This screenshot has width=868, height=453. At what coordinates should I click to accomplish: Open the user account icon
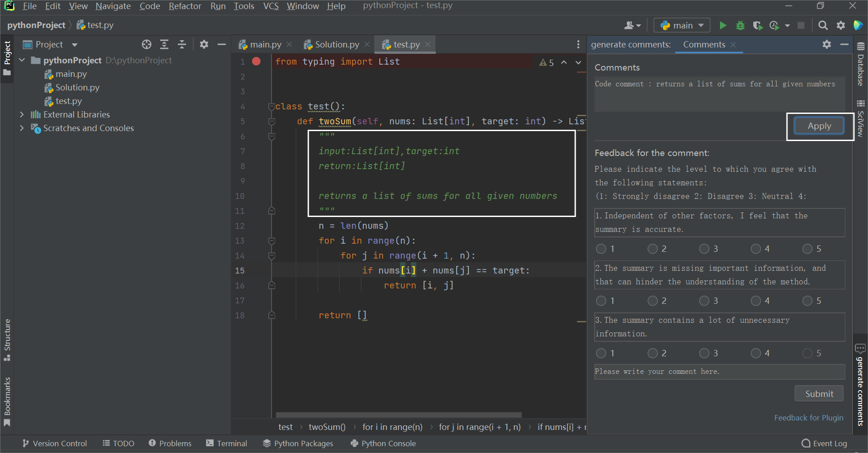pyautogui.click(x=632, y=25)
